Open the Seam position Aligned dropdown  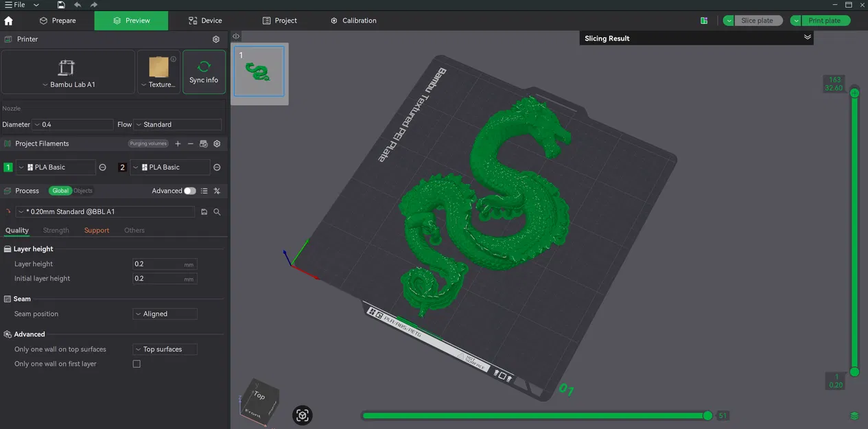(165, 314)
